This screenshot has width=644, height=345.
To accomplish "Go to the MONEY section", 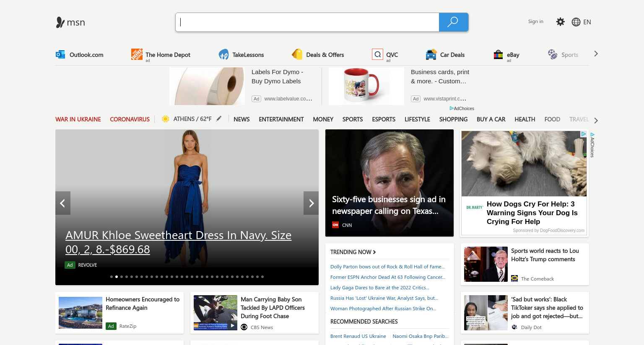I will (323, 119).
